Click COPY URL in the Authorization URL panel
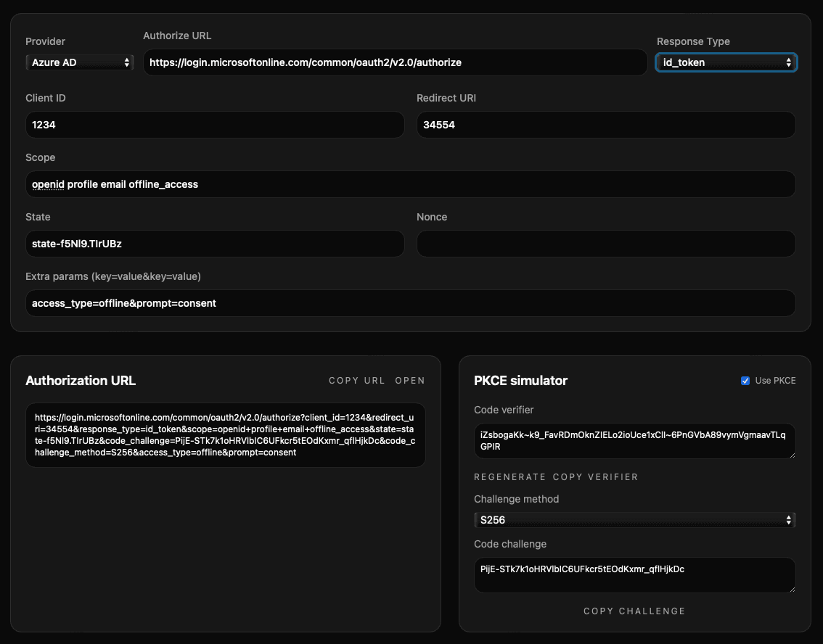This screenshot has height=644, width=823. pyautogui.click(x=356, y=380)
